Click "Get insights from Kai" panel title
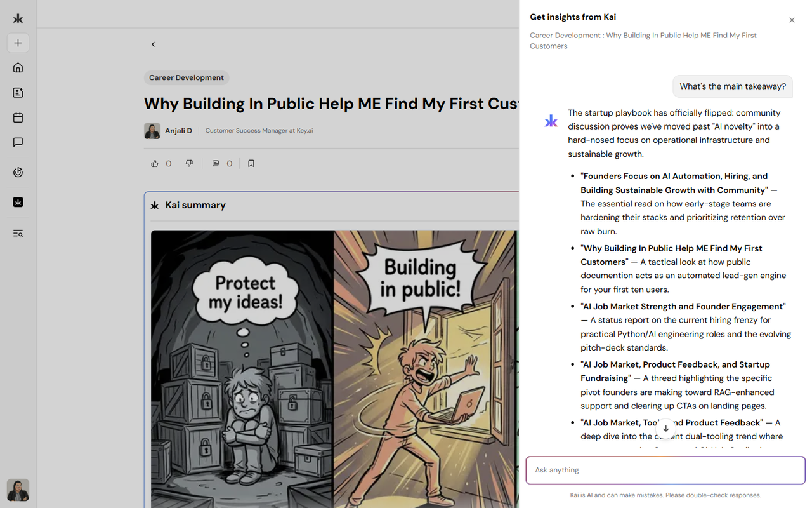This screenshot has width=812, height=508. click(573, 17)
